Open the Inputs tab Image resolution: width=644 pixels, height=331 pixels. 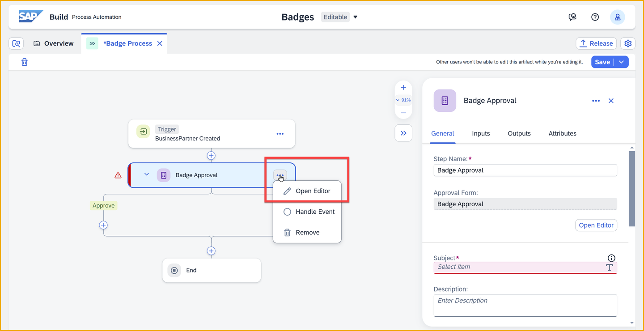[481, 133]
